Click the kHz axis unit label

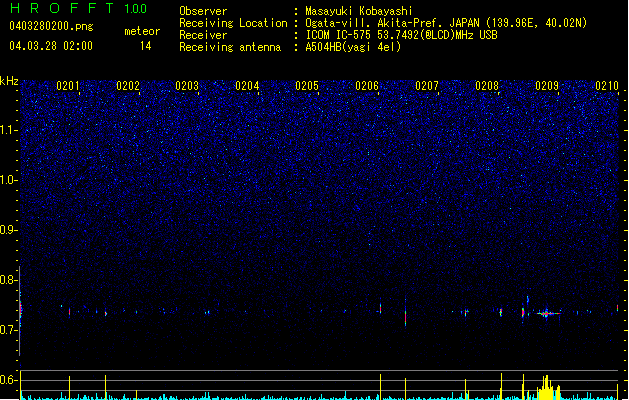(9, 81)
